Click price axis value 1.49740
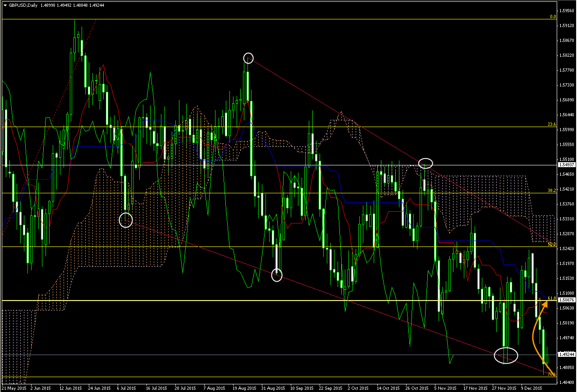The image size is (577, 392). 567,337
